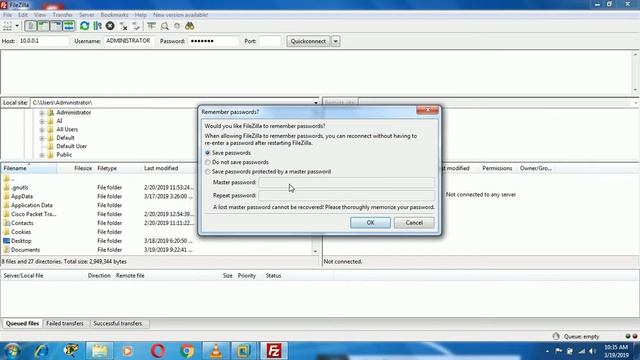The image size is (640, 360).
Task: Toggle the remote directory tree icon
Action: point(56,26)
